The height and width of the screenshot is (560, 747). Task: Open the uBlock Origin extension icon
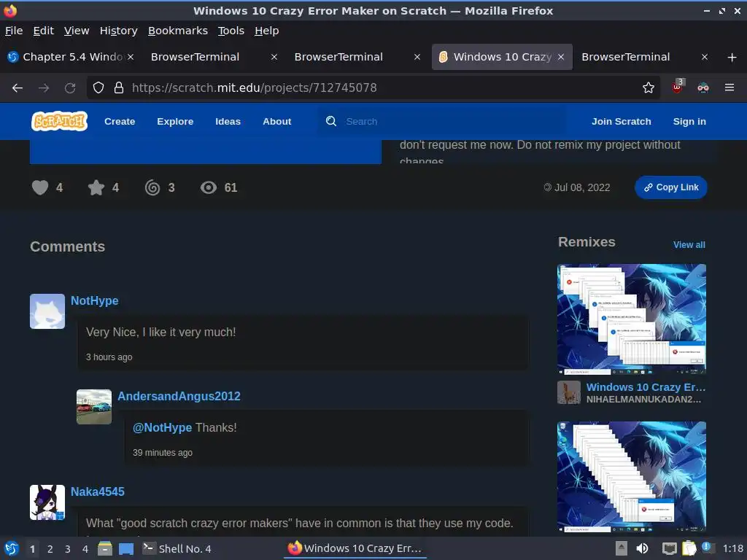[678, 87]
